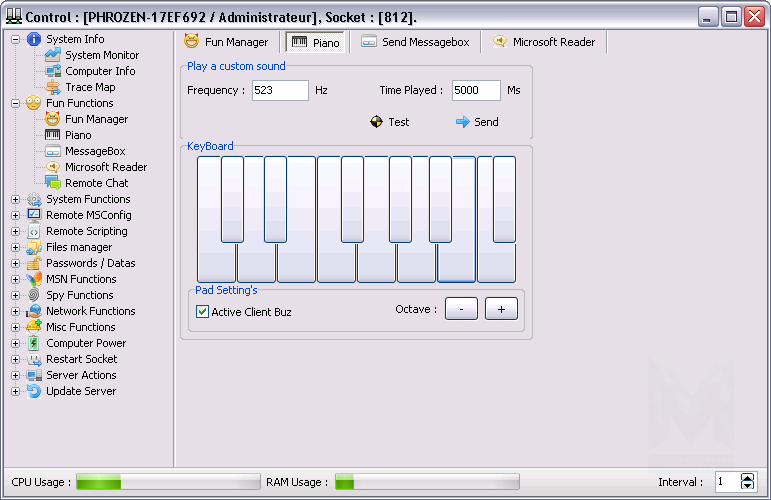This screenshot has height=500, width=771.
Task: Click the Frequency input field
Action: (279, 90)
